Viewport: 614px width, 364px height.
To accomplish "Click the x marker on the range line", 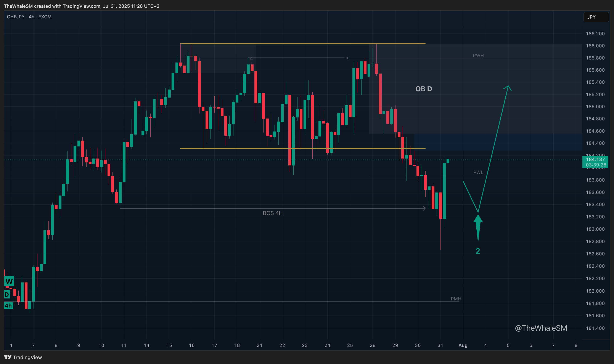I will (347, 58).
